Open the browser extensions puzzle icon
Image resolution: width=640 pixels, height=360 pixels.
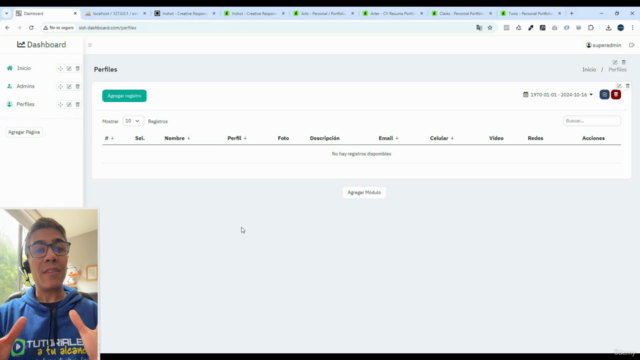click(591, 28)
